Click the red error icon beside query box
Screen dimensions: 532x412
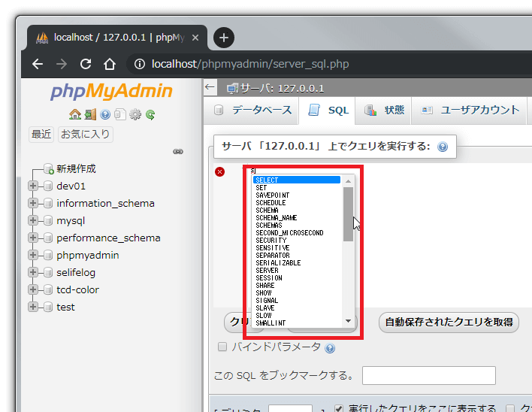click(x=220, y=171)
